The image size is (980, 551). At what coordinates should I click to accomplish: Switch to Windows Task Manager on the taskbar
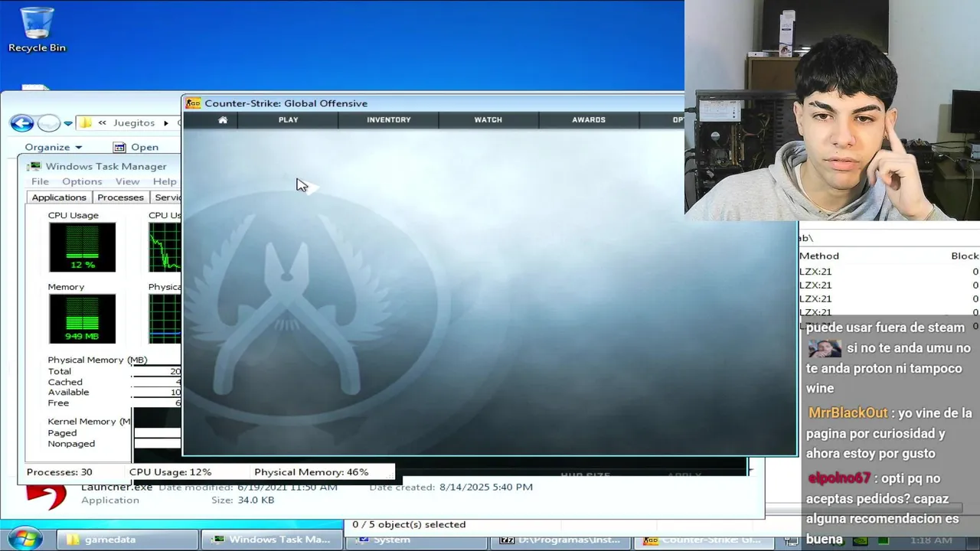point(271,540)
